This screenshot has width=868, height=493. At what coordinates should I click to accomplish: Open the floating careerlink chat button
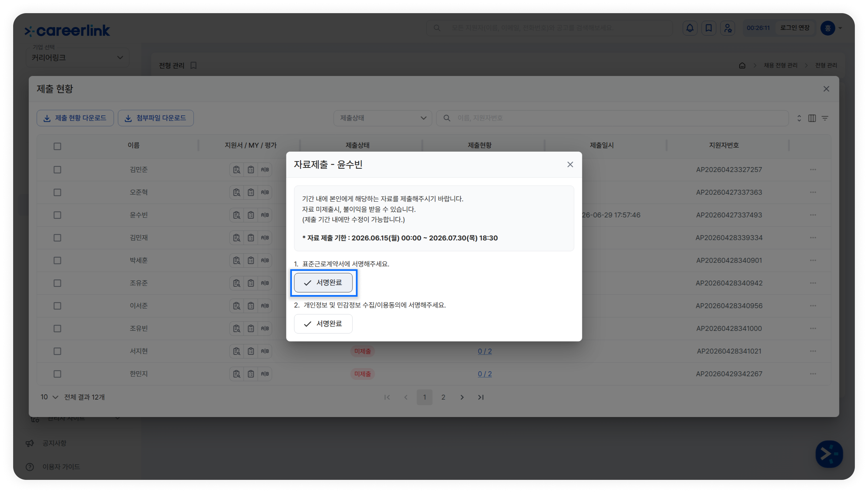[829, 454]
